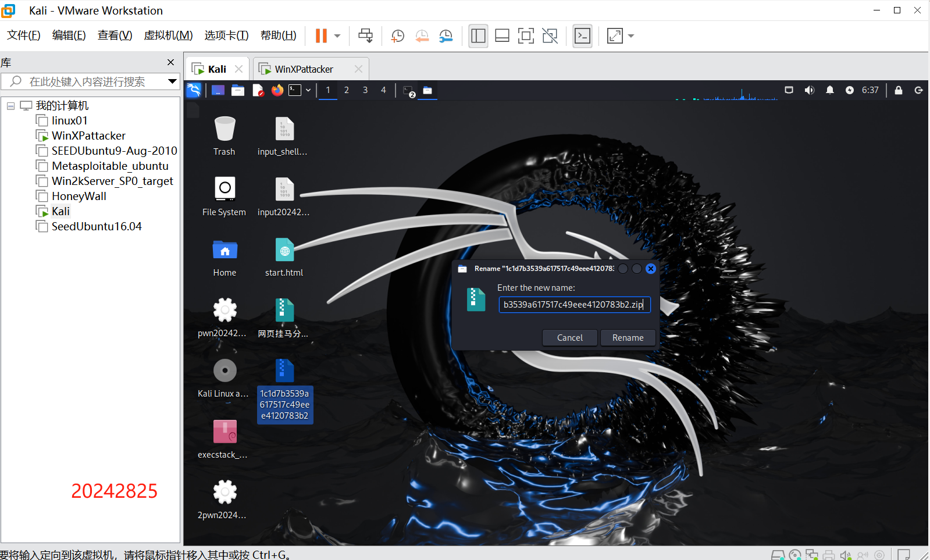Click the grouped terminal windows taskbar button
Image resolution: width=930 pixels, height=560 pixels.
click(x=409, y=91)
